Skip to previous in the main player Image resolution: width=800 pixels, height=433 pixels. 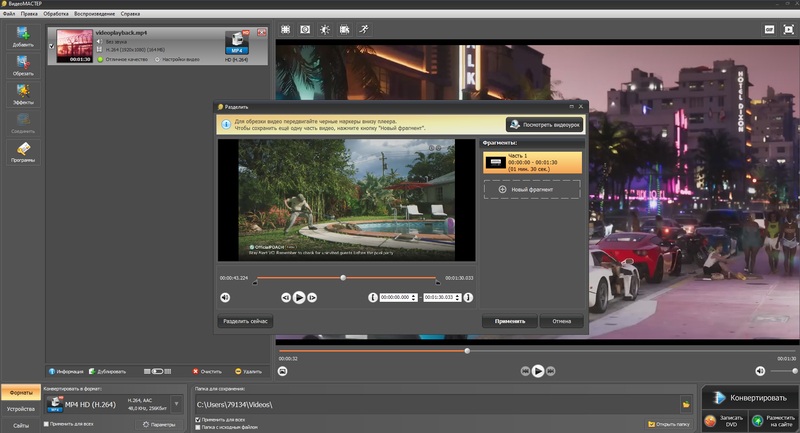click(525, 371)
